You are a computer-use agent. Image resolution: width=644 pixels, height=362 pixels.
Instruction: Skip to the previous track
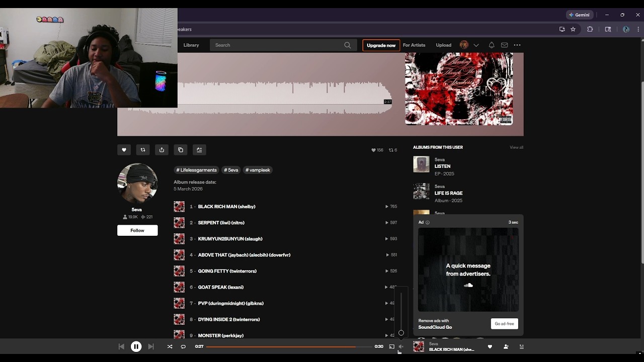tap(121, 346)
